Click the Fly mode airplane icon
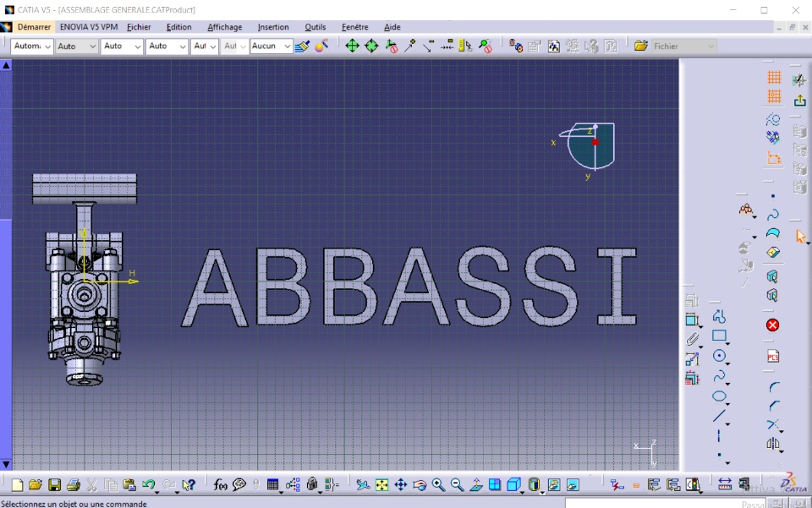Viewport: 812px width, 508px height. tap(363, 484)
